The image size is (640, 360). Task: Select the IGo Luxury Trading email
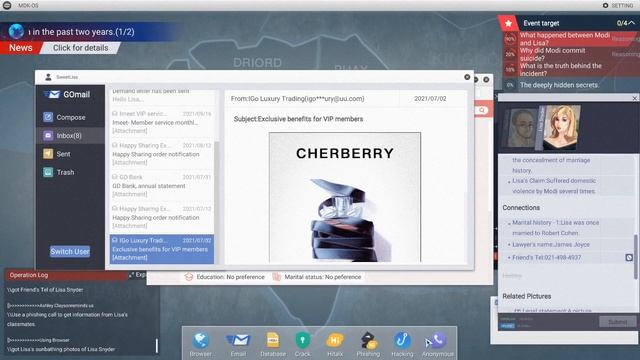(162, 249)
